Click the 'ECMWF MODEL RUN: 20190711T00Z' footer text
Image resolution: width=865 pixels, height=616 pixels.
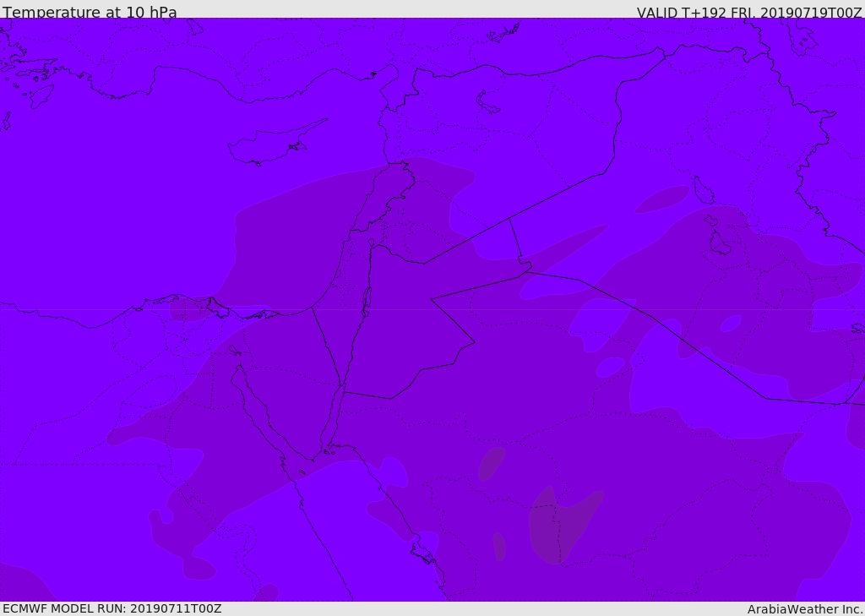click(112, 608)
